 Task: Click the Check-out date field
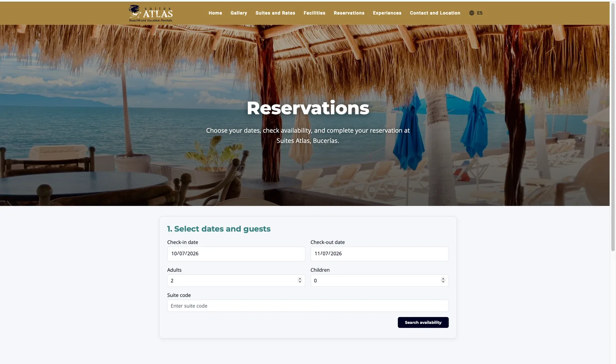379,254
